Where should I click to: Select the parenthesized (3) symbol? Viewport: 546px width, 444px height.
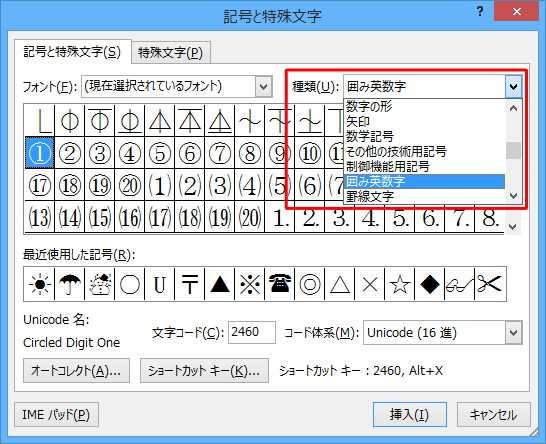pos(219,185)
